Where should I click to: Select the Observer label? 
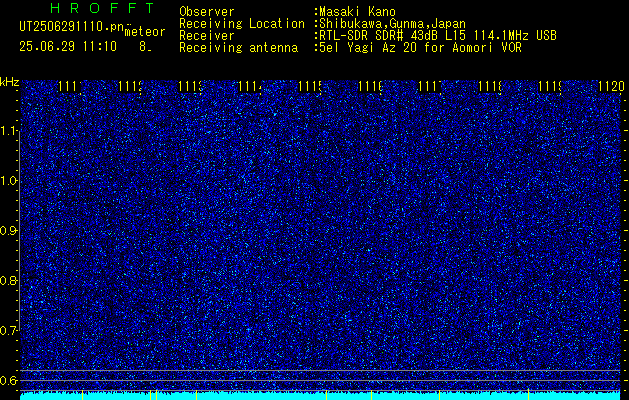[207, 12]
